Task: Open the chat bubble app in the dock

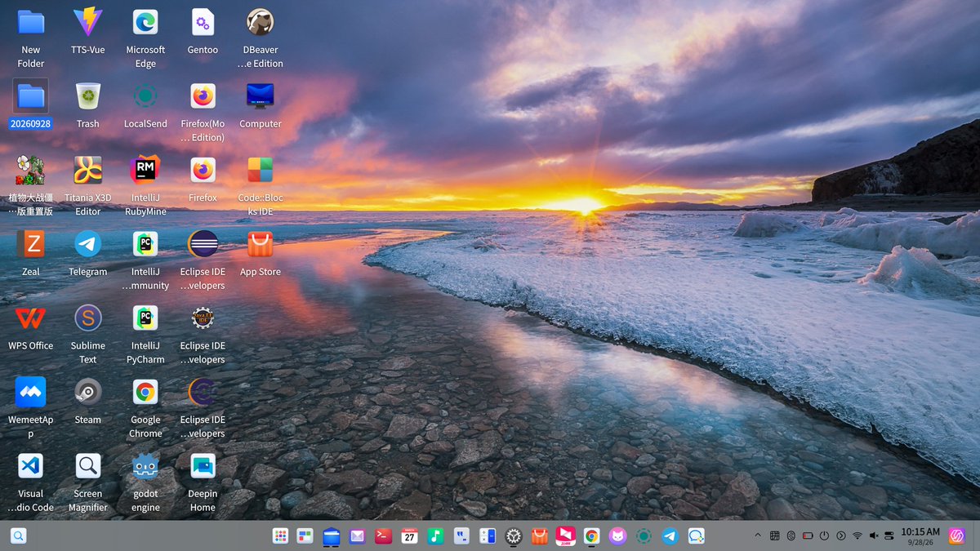Action: pos(696,536)
